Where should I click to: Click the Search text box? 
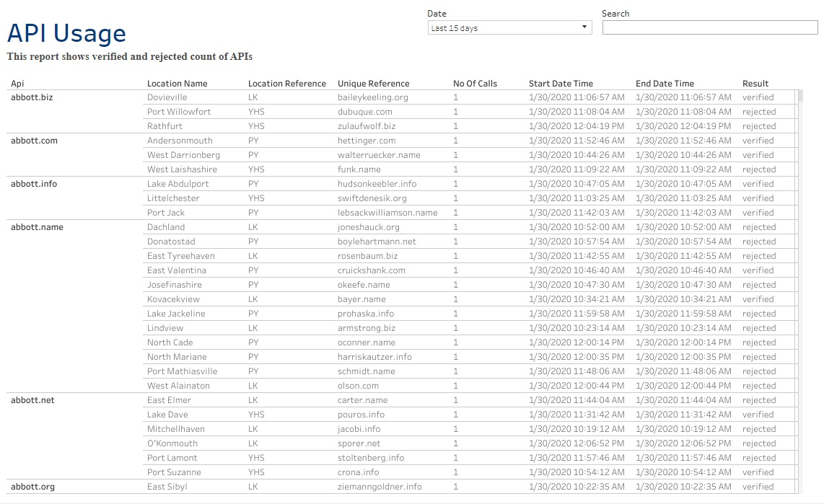click(x=709, y=28)
